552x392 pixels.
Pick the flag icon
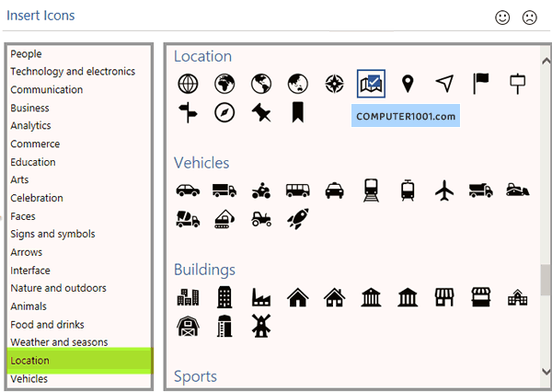coord(480,84)
